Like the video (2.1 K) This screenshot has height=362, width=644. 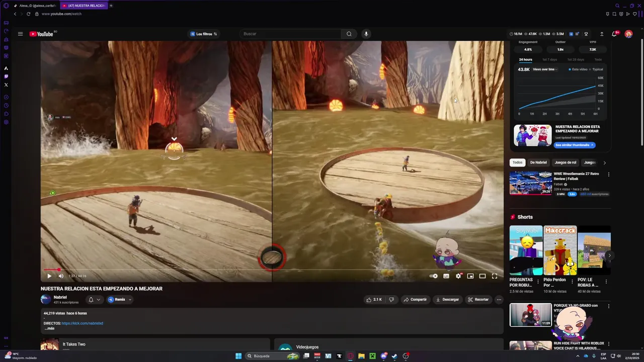[374, 300]
